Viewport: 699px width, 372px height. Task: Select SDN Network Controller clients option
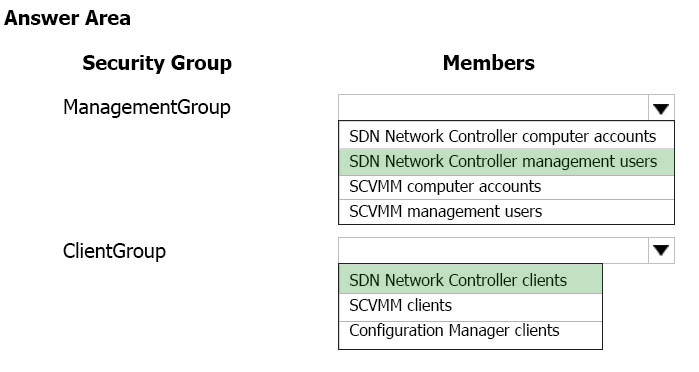coord(470,280)
